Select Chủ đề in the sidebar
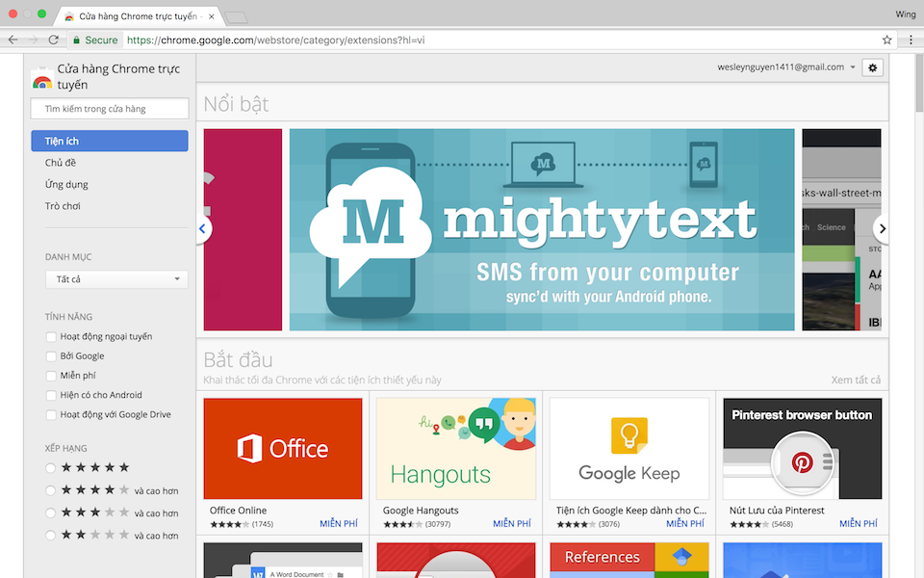 (62, 162)
